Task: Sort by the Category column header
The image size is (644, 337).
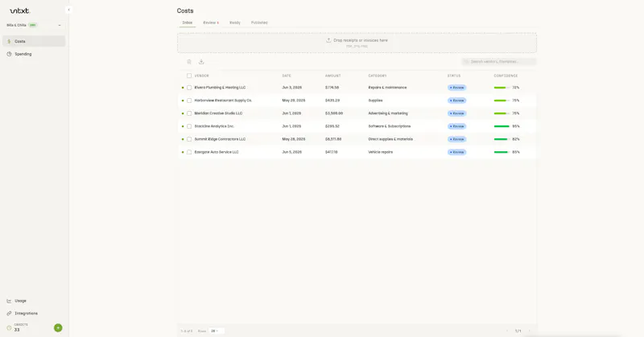Action: click(x=378, y=76)
